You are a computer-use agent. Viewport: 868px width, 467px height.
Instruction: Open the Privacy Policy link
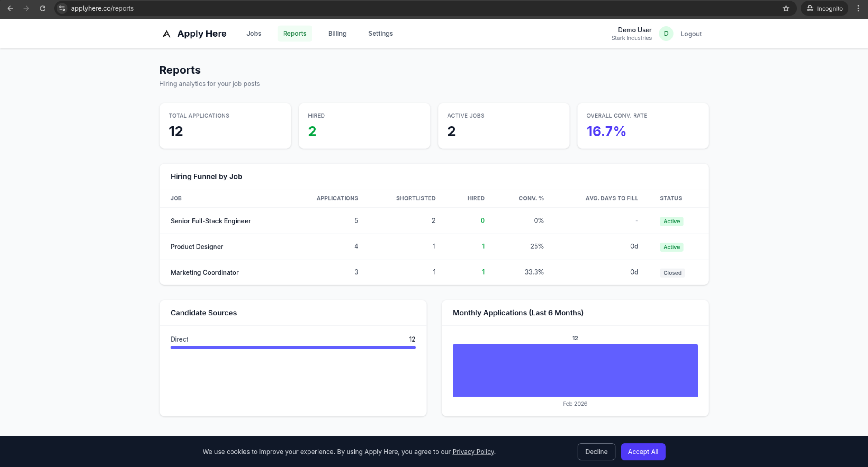pyautogui.click(x=473, y=452)
